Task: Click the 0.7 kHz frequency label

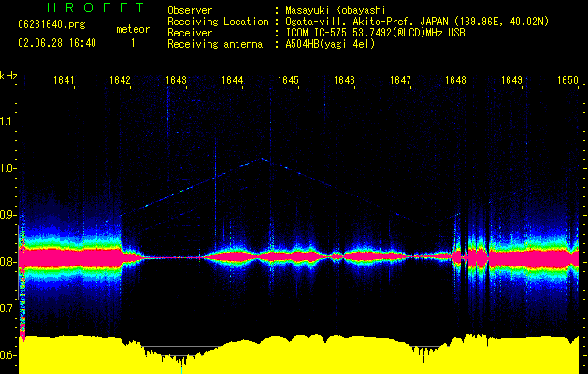Action: click(8, 309)
